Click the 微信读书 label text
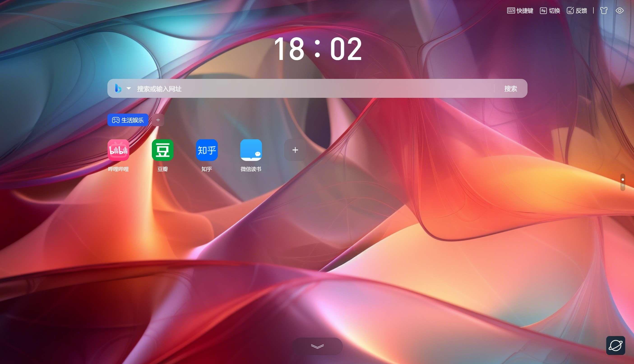Screen dimensions: 634x364 [x=251, y=169]
